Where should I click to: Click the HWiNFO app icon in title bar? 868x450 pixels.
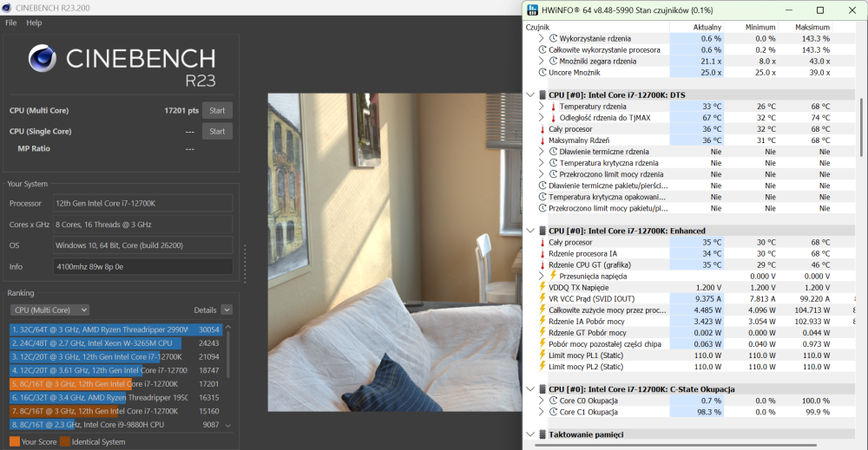(532, 10)
